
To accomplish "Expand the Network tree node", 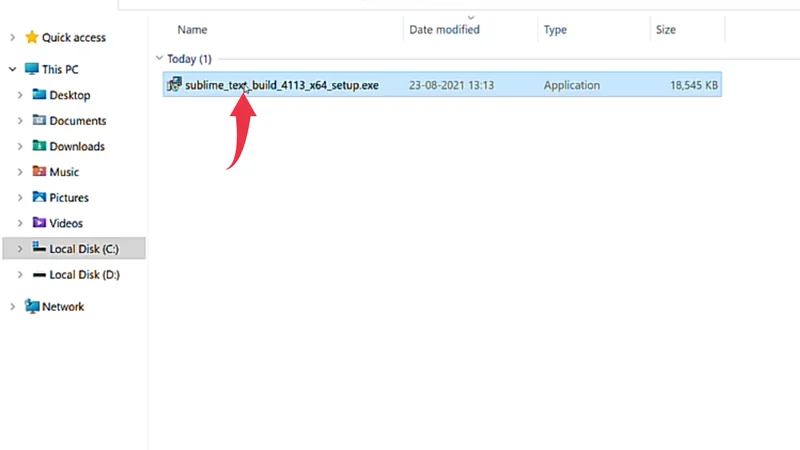I will point(12,307).
